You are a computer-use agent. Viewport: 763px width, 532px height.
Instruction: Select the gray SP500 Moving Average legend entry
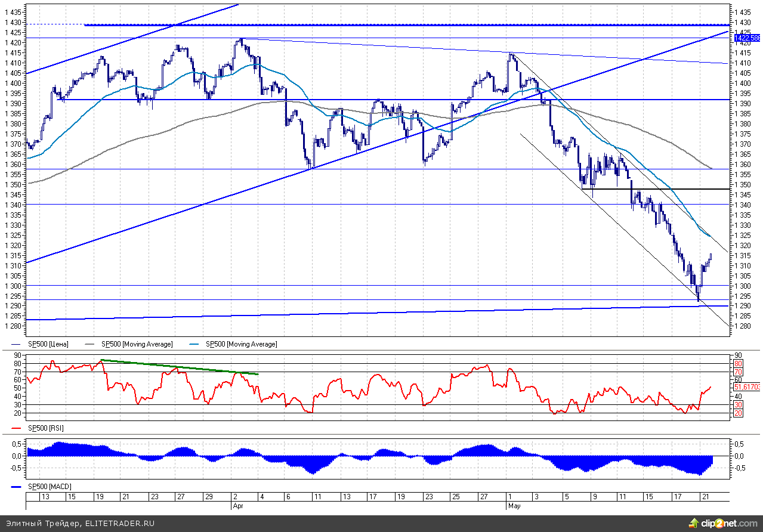pyautogui.click(x=137, y=344)
